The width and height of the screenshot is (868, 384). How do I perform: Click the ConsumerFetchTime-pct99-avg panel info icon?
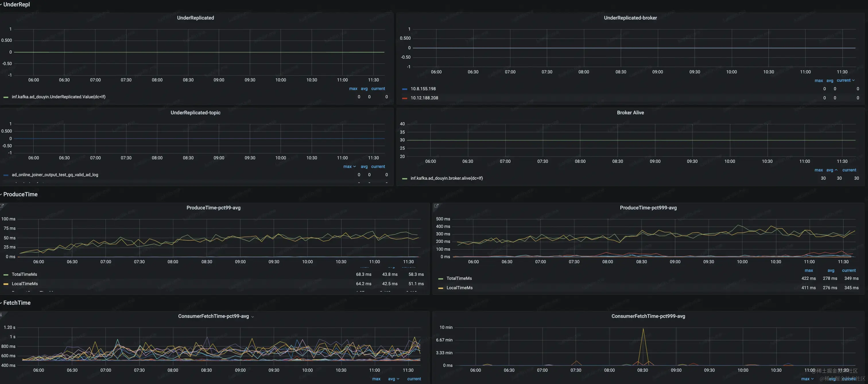tap(1, 314)
